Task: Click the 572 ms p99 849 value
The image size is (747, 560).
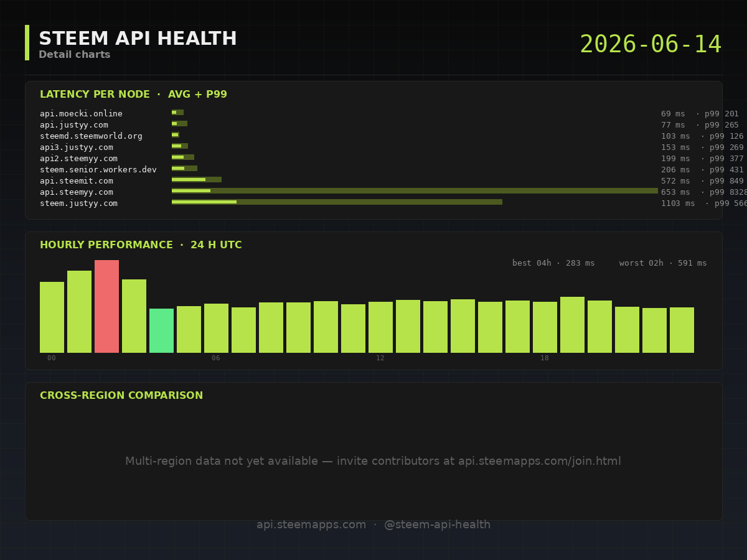Action: tap(702, 181)
